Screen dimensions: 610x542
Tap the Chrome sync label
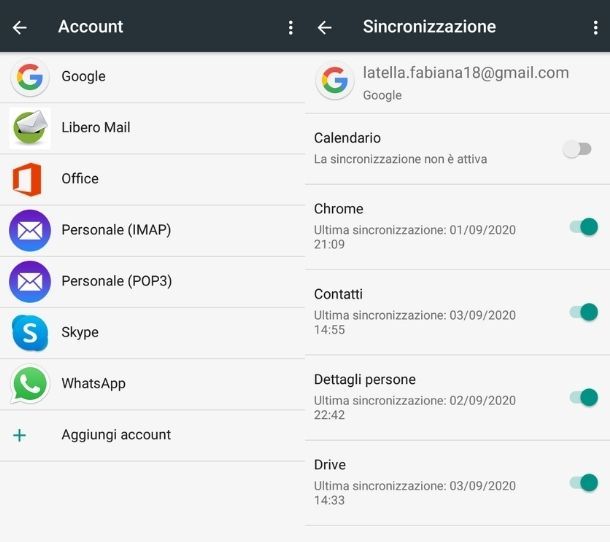[x=338, y=209]
